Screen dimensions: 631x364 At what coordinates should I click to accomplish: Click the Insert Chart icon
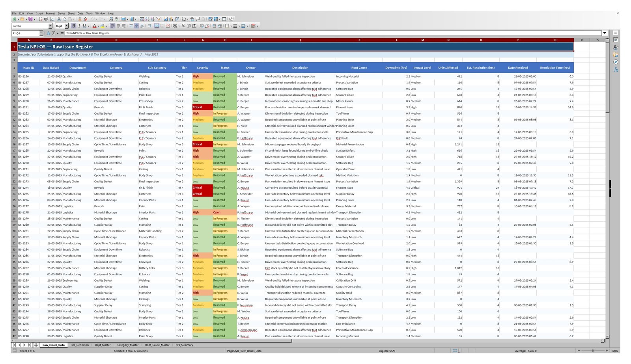(x=171, y=19)
